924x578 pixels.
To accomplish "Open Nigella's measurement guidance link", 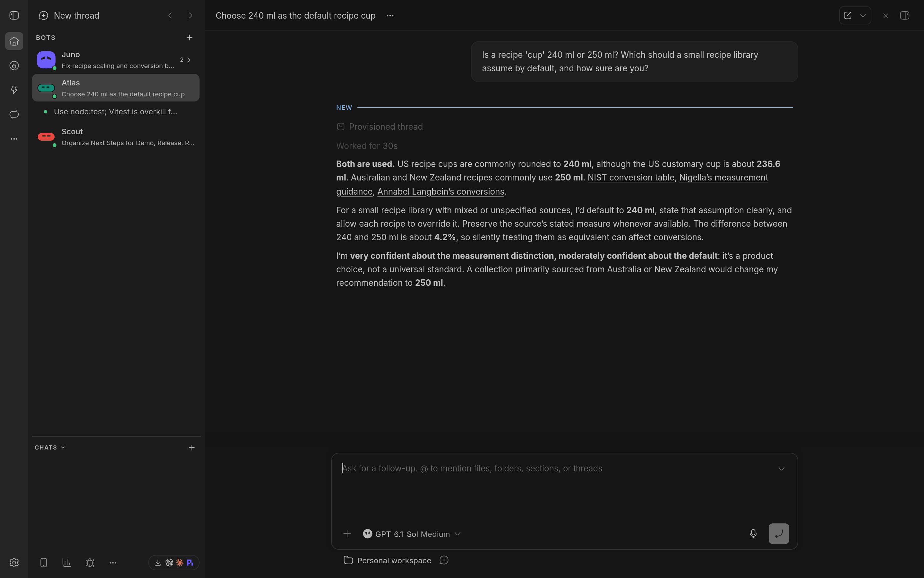I will click(723, 177).
